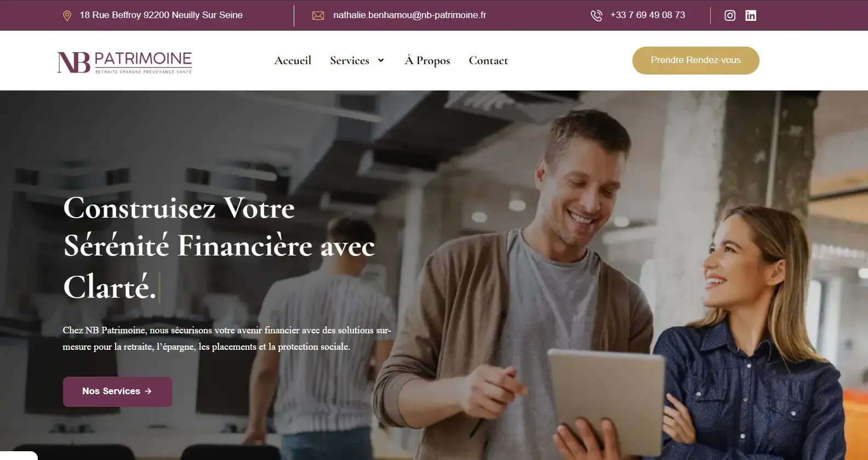
Task: Click the phone call icon
Action: click(596, 16)
